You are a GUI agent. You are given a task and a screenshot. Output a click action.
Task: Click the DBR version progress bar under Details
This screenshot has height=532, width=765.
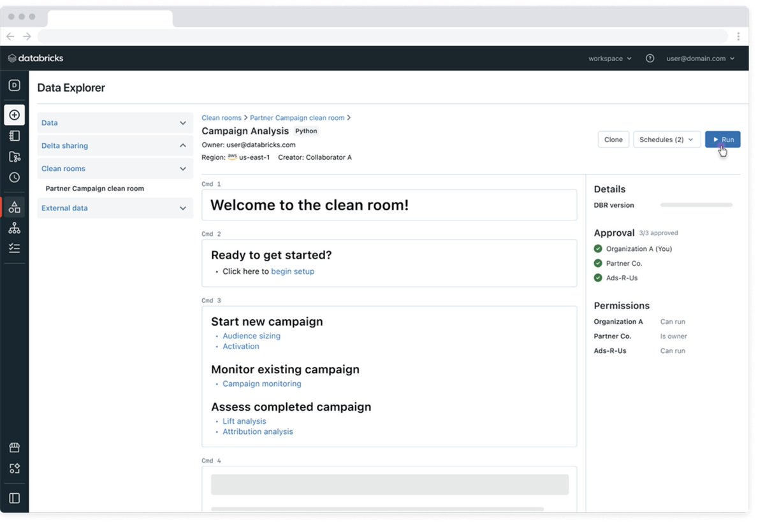click(696, 205)
